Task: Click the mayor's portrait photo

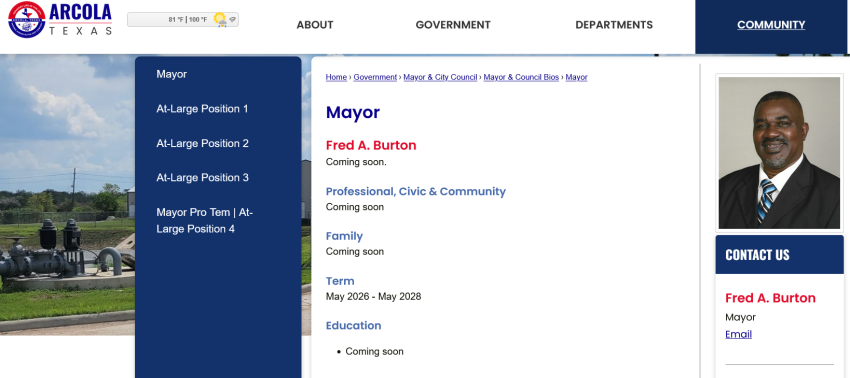Action: point(779,152)
